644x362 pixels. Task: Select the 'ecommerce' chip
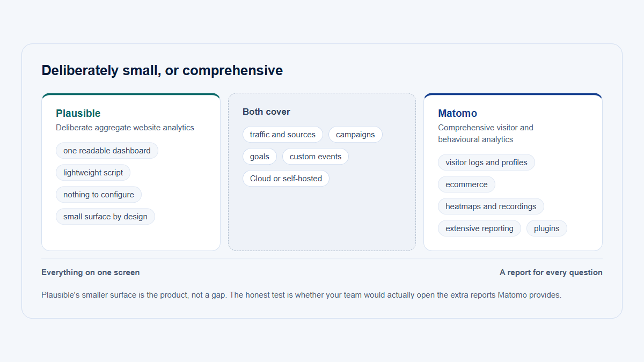pos(466,184)
